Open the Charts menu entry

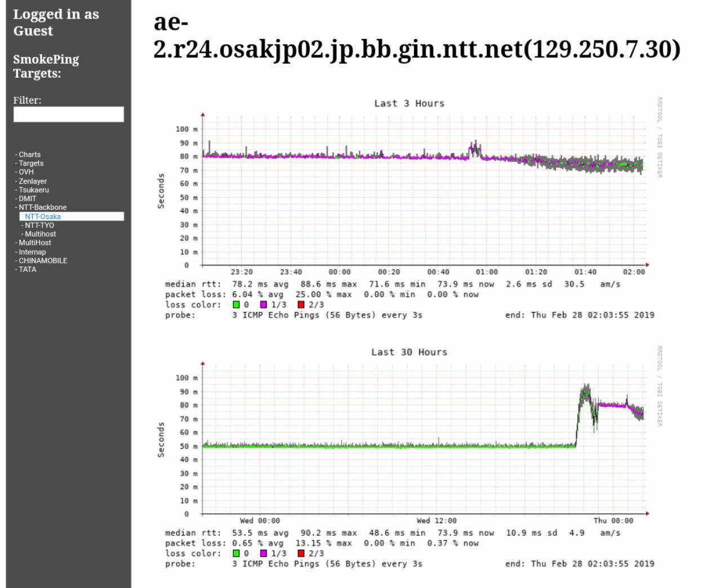click(x=29, y=154)
